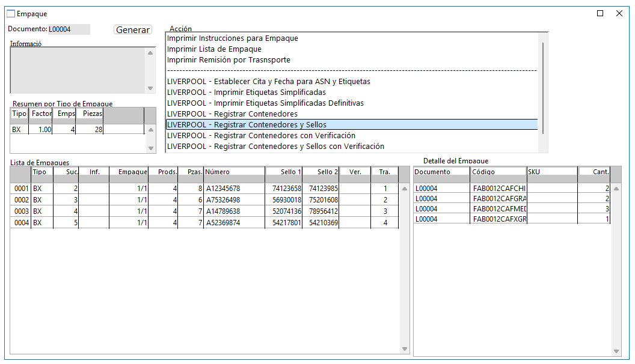
Task: Click container number A52369874
Action: tap(223, 222)
